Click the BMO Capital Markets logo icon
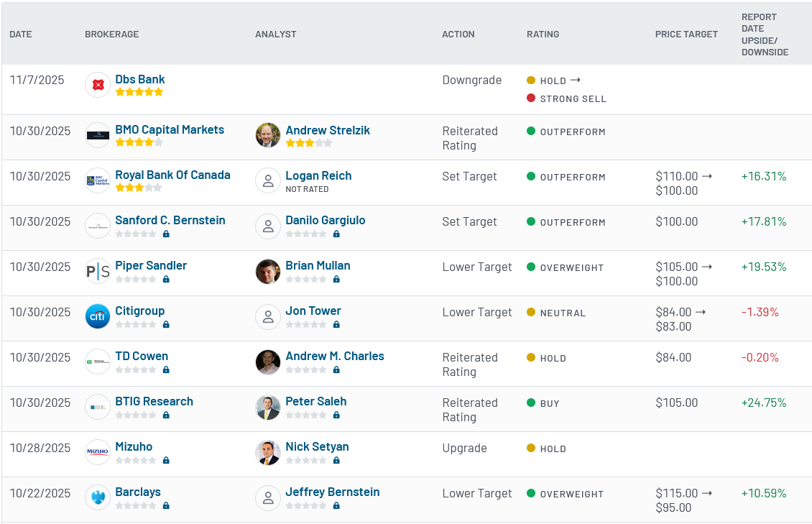The width and height of the screenshot is (812, 524). [98, 135]
